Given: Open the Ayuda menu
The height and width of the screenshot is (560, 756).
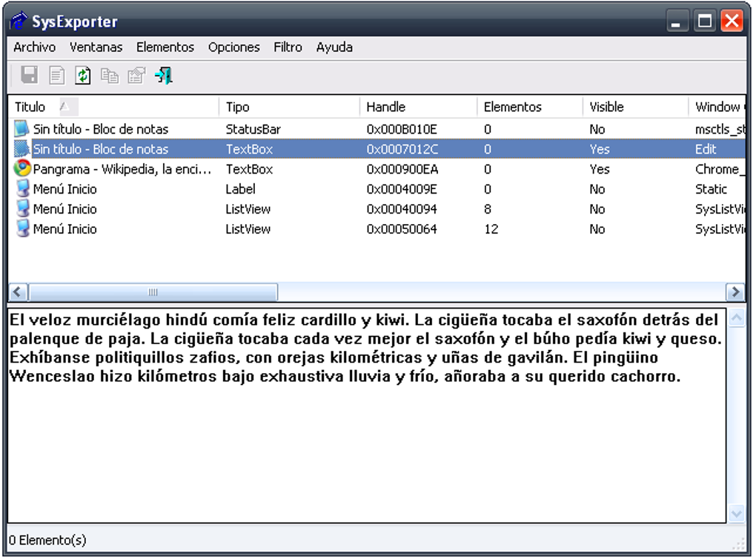Looking at the screenshot, I should (x=334, y=47).
